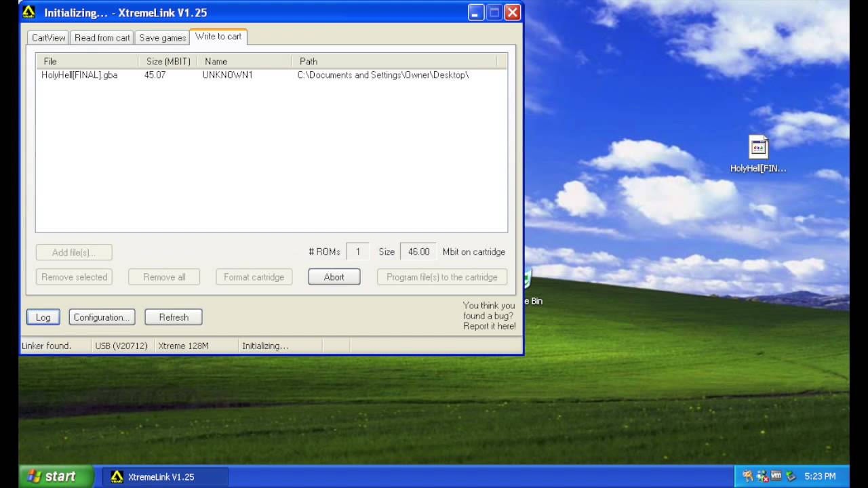Click the C:\Documents and Settings path cell
The width and height of the screenshot is (868, 488).
coord(383,75)
